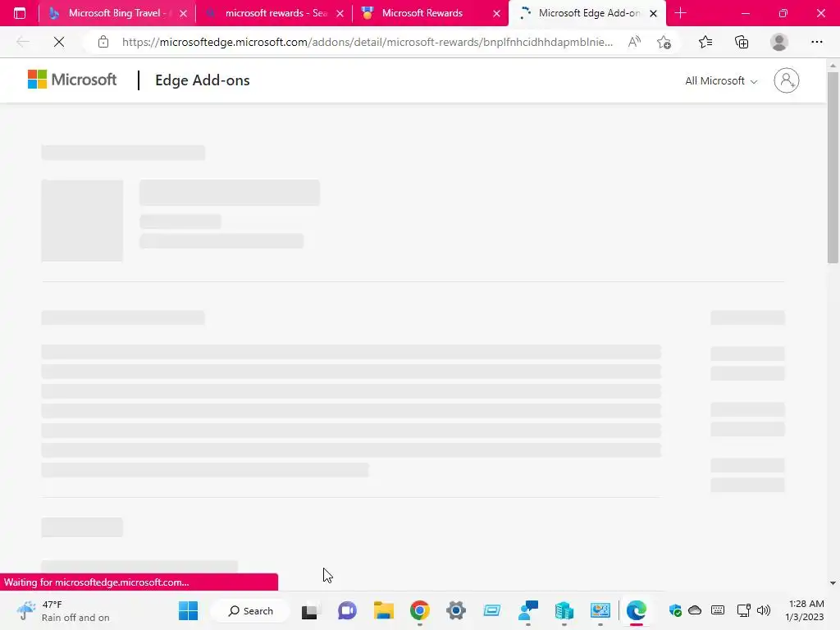Select the Microsoft Edge Add-ons tab

(588, 13)
